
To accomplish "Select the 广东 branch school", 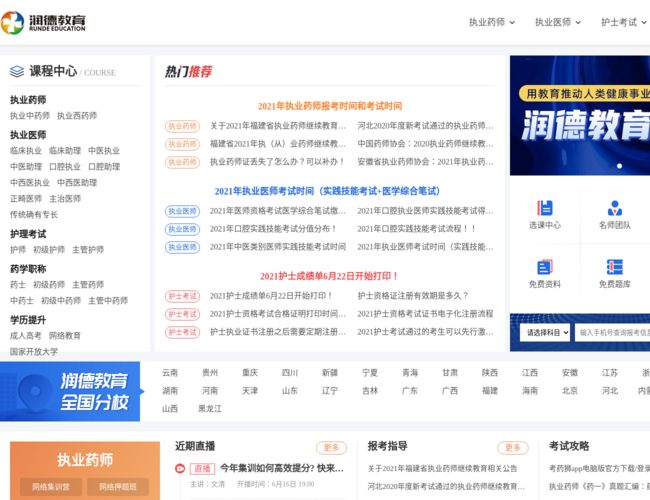I will pyautogui.click(x=410, y=391).
